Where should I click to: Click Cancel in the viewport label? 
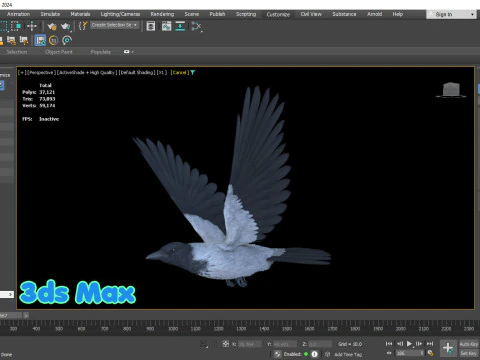click(x=179, y=72)
